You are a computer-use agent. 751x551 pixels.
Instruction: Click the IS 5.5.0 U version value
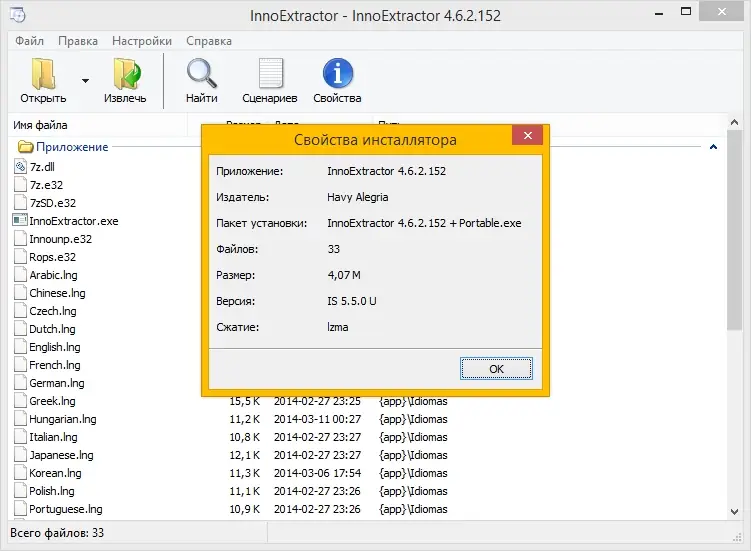pos(352,301)
